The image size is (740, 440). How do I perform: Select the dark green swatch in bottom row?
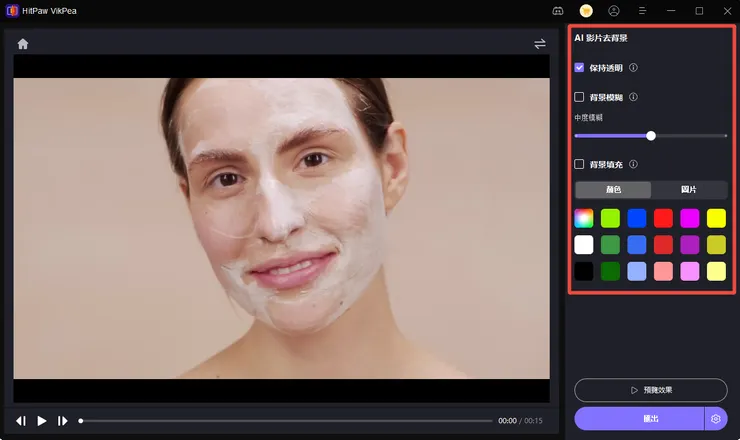(610, 271)
